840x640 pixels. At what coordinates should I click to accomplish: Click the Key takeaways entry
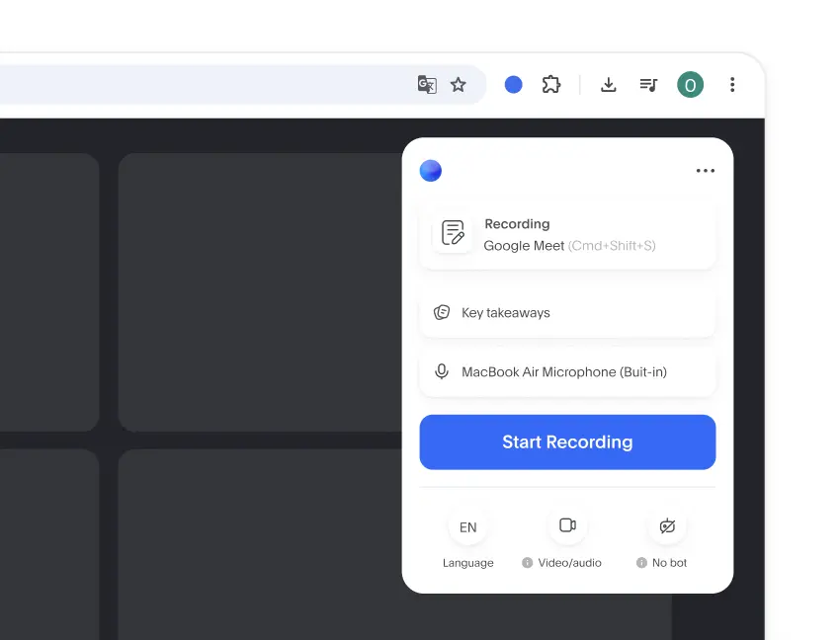567,312
